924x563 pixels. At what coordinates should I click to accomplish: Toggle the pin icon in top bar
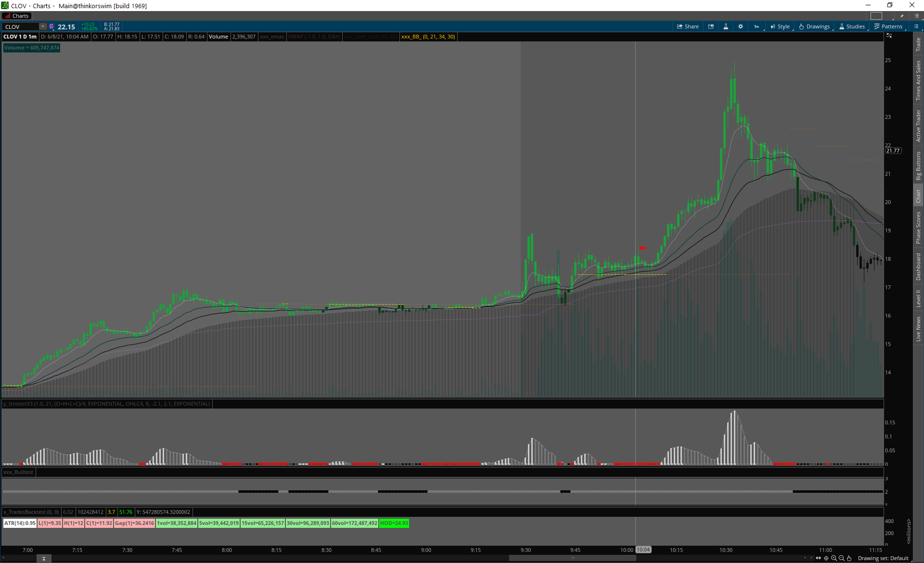pyautogui.click(x=902, y=16)
